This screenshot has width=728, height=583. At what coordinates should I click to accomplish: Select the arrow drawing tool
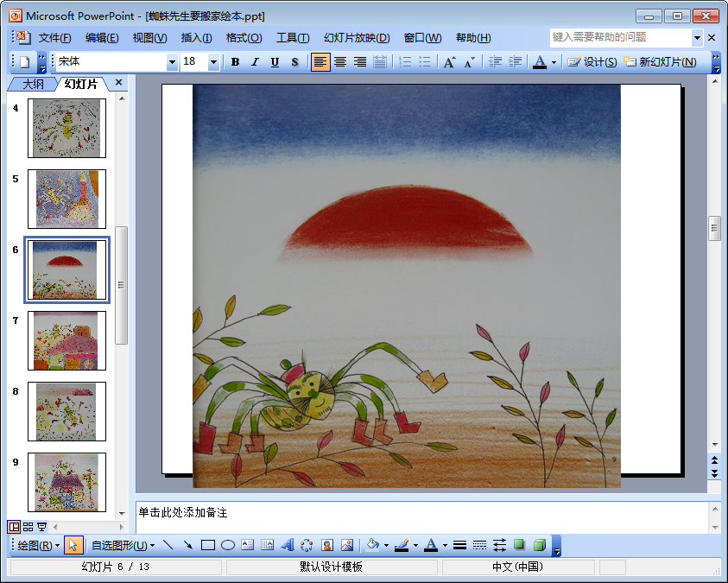(x=188, y=545)
